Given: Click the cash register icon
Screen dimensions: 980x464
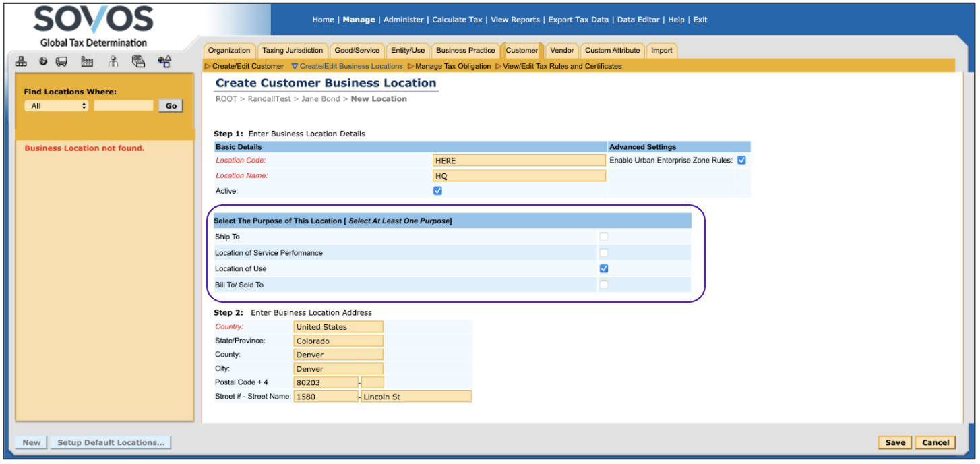Looking at the screenshot, I should click(139, 62).
